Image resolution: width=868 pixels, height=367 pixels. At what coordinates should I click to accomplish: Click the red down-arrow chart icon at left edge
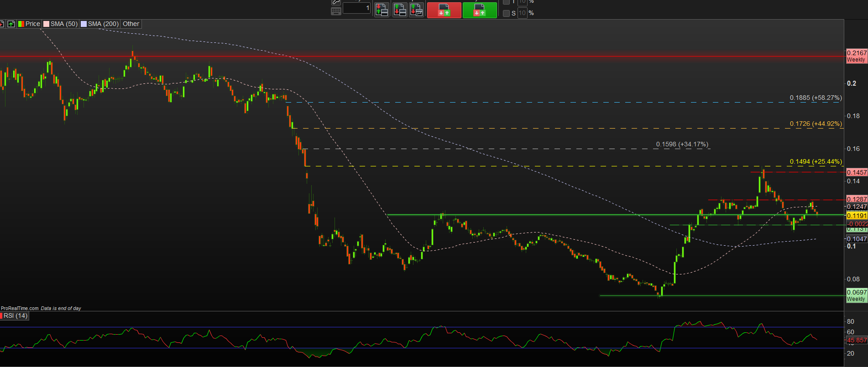tap(2, 24)
